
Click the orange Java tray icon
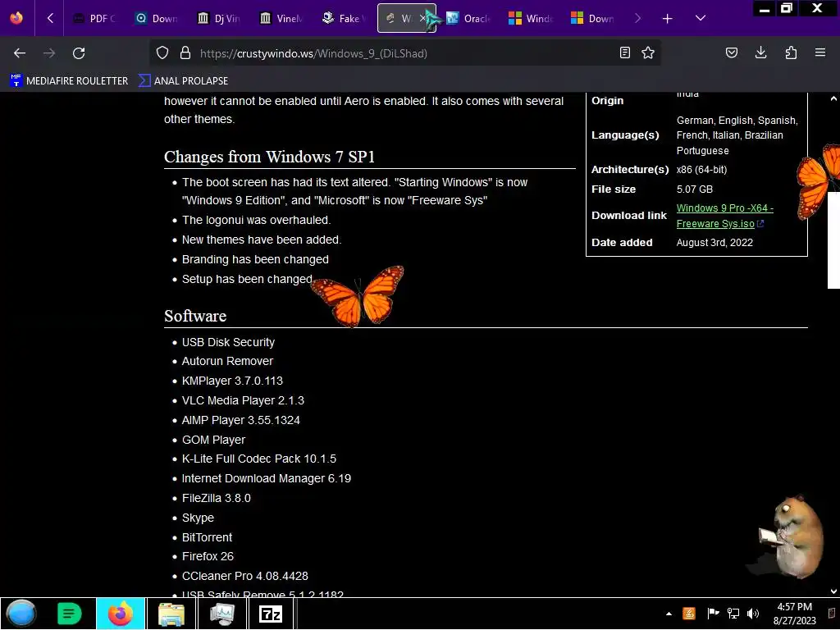689,614
